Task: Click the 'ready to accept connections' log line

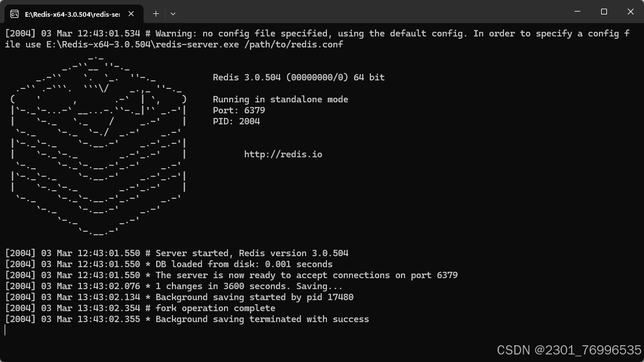Action: 231,275
